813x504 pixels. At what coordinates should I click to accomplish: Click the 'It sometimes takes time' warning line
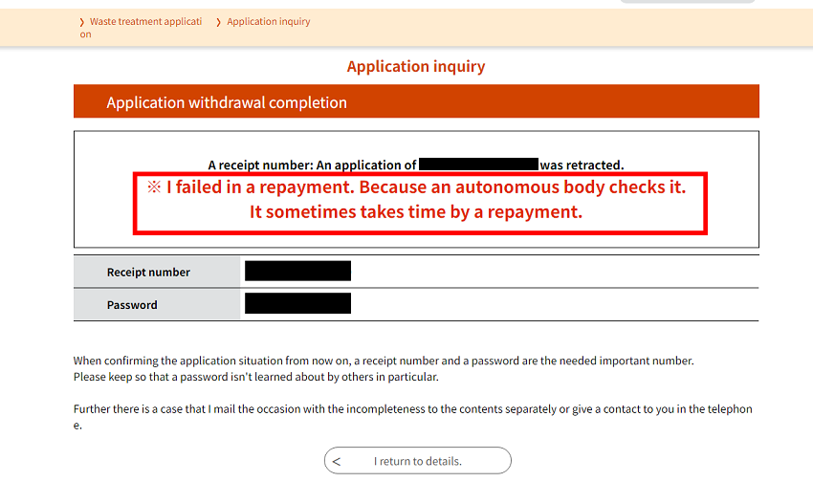[416, 211]
